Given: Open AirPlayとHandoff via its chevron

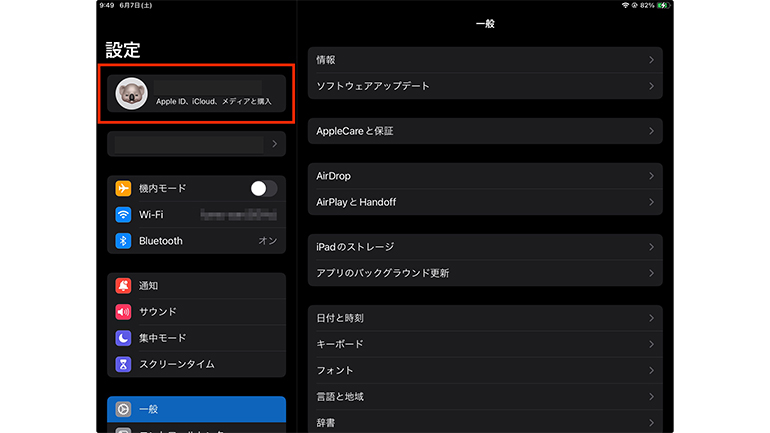Looking at the screenshot, I should click(651, 202).
